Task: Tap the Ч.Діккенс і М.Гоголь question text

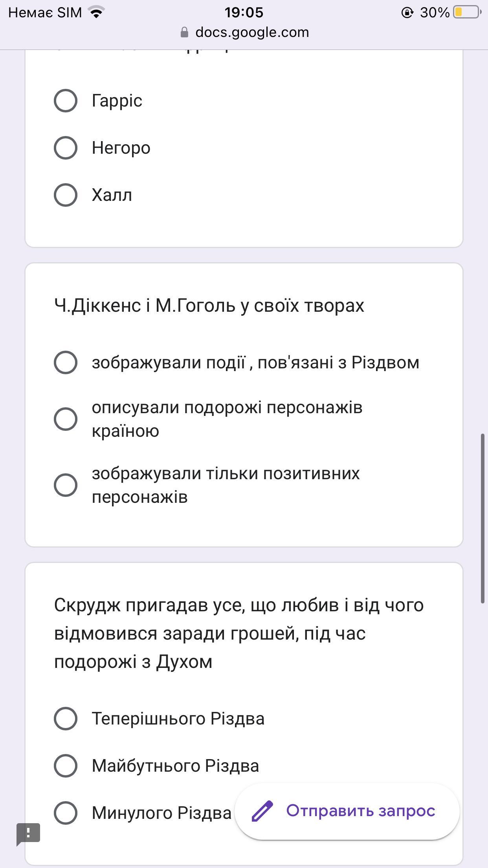Action: click(209, 305)
